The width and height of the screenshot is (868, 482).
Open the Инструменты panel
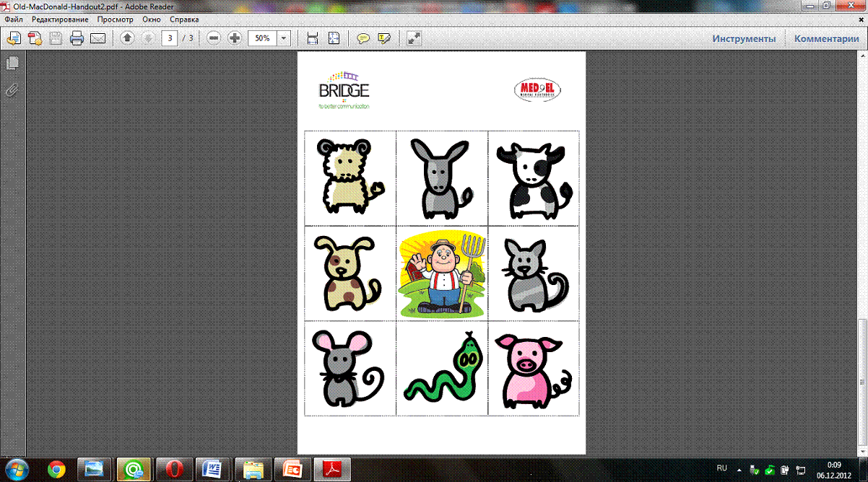pos(744,39)
